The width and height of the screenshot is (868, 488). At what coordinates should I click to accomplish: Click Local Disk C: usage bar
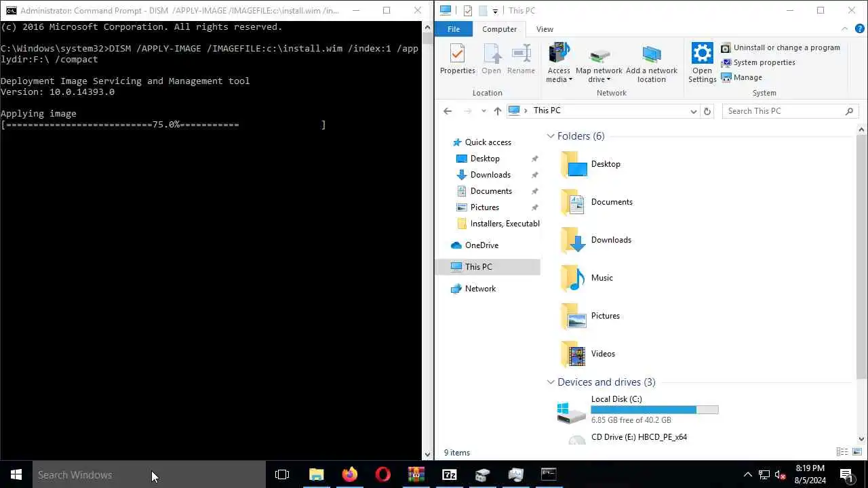(654, 409)
